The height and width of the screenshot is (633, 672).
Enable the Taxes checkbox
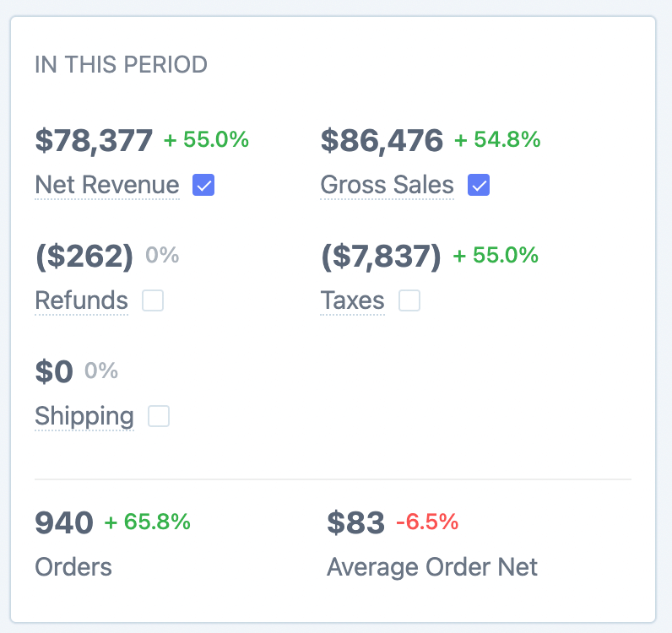click(409, 300)
